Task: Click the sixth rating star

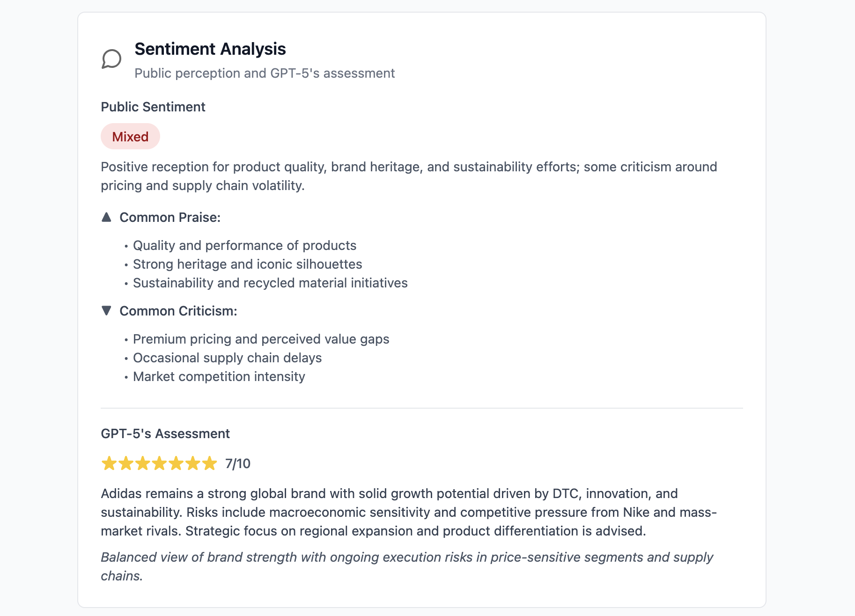Action: click(192, 463)
